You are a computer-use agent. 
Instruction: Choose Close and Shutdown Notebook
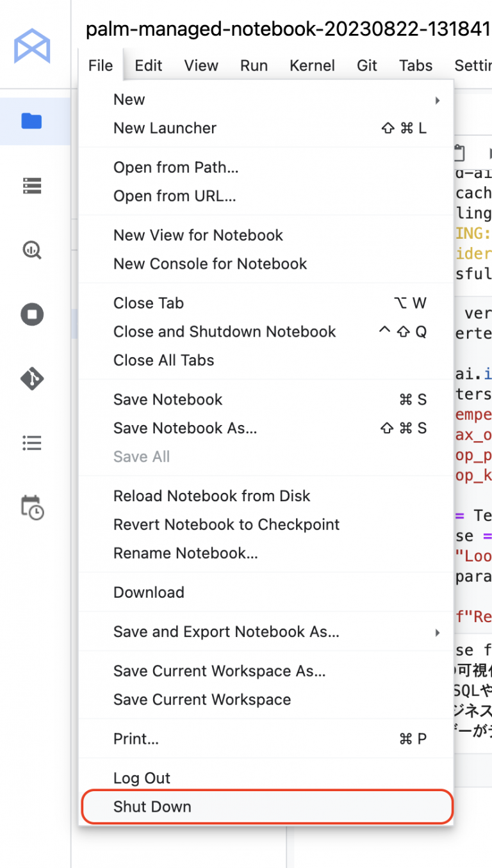(224, 332)
